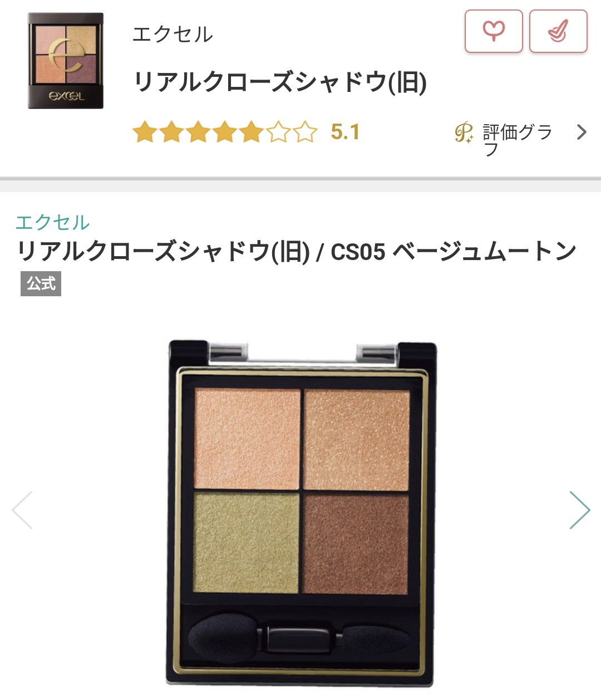Open product thumbnail at top left
Image resolution: width=601 pixels, height=700 pixels.
coord(66,61)
